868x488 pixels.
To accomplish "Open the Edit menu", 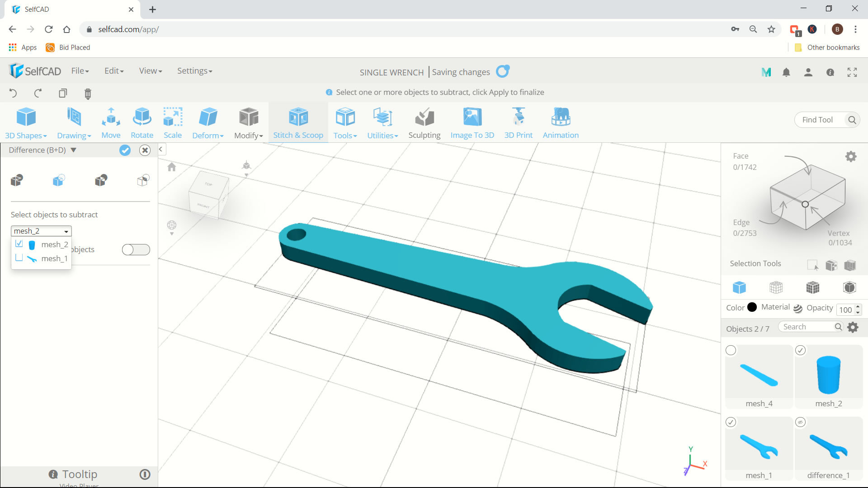I will (114, 70).
